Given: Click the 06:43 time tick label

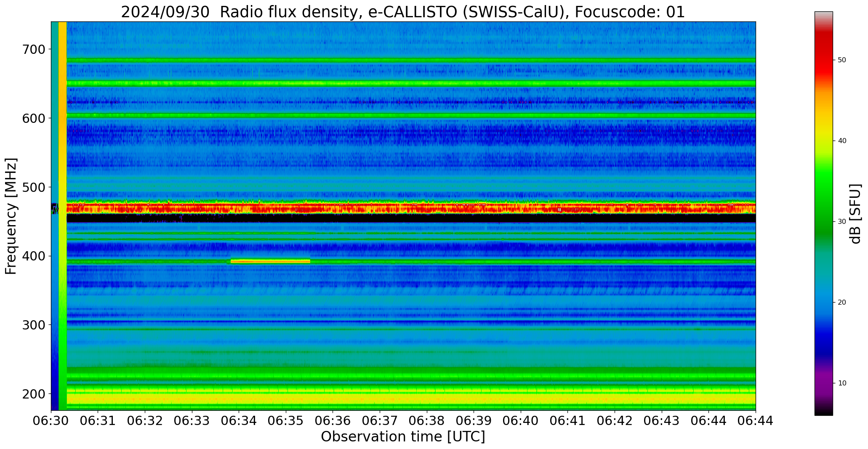Looking at the screenshot, I should tap(662, 421).
